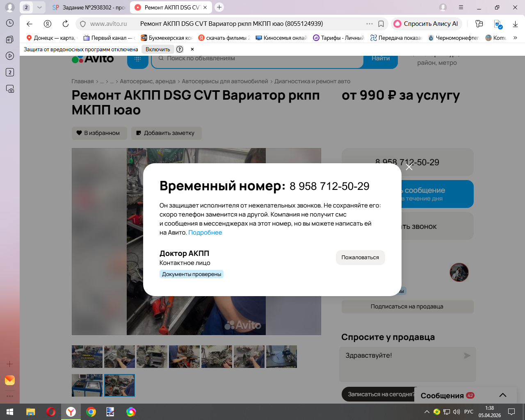The height and width of the screenshot is (420, 525).
Task: Bookmark this page with the bookmark icon
Action: [381, 24]
